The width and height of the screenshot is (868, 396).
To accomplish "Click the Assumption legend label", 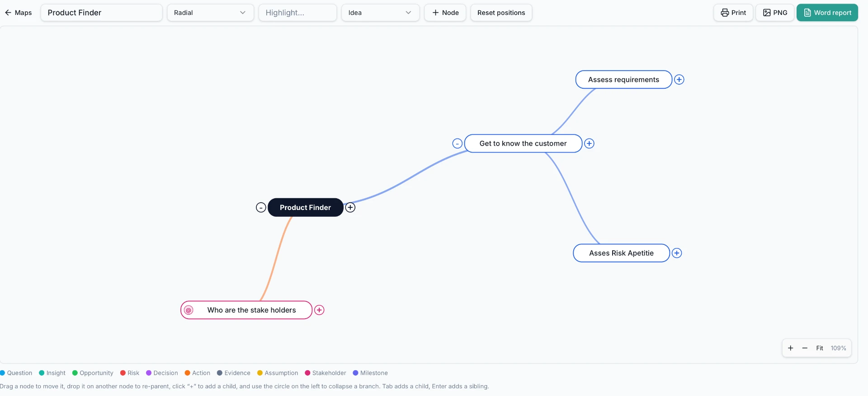I will pos(281,373).
